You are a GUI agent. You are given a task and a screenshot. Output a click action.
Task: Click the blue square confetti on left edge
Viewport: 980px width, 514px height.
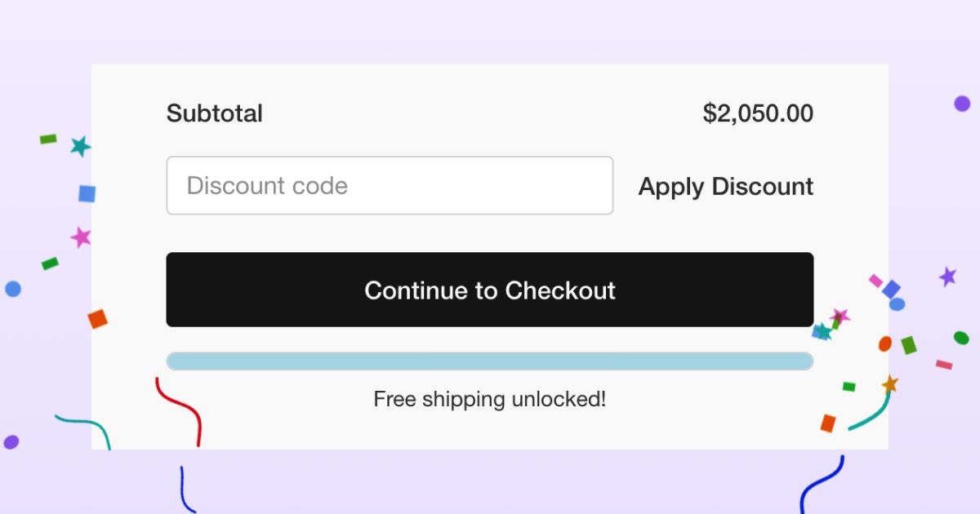coord(85,193)
